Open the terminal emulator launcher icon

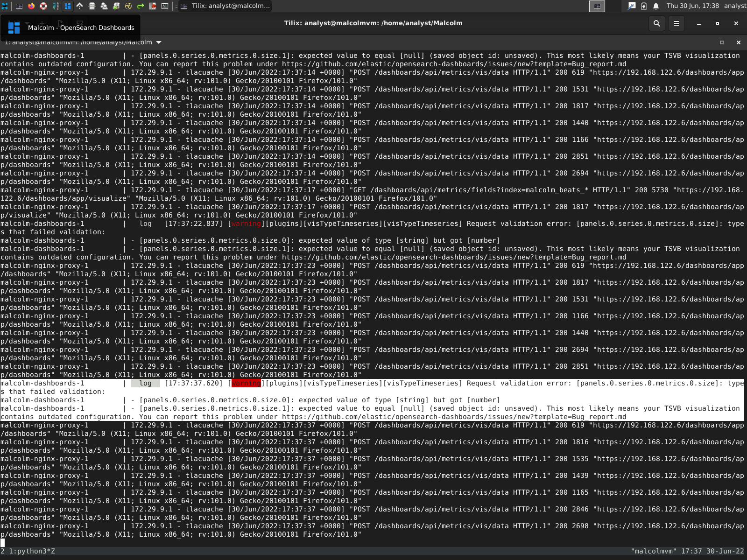coord(165,6)
